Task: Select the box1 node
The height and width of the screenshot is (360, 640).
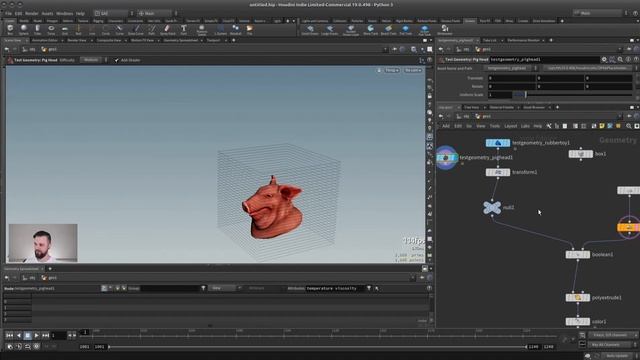Action: pyautogui.click(x=580, y=154)
